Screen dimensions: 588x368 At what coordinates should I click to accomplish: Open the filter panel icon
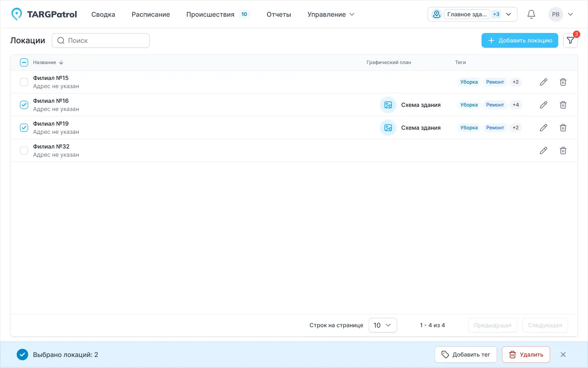coord(570,40)
